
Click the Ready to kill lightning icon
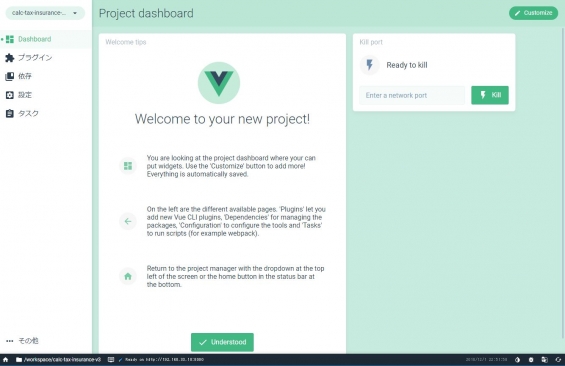370,65
